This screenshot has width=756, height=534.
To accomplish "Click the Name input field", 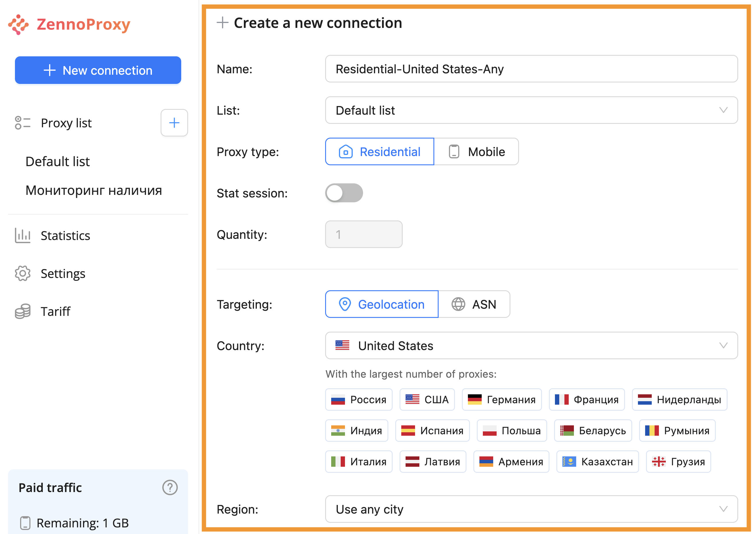I will (x=531, y=69).
